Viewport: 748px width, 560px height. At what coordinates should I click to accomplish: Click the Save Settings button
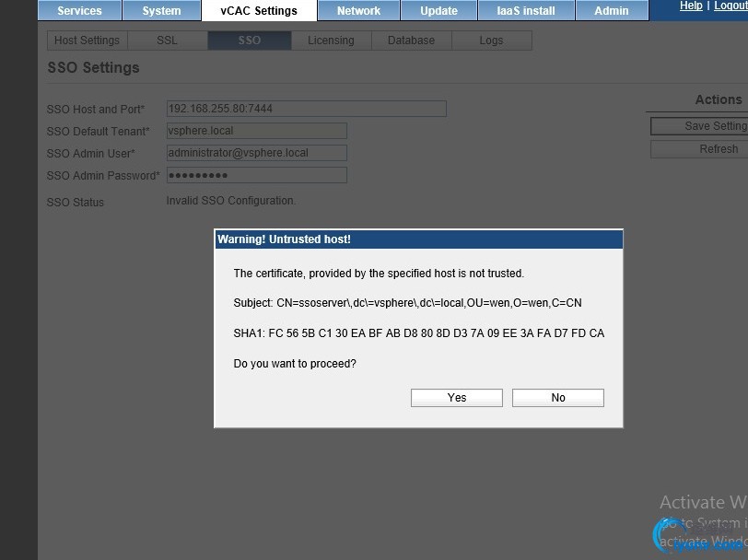tap(699, 126)
